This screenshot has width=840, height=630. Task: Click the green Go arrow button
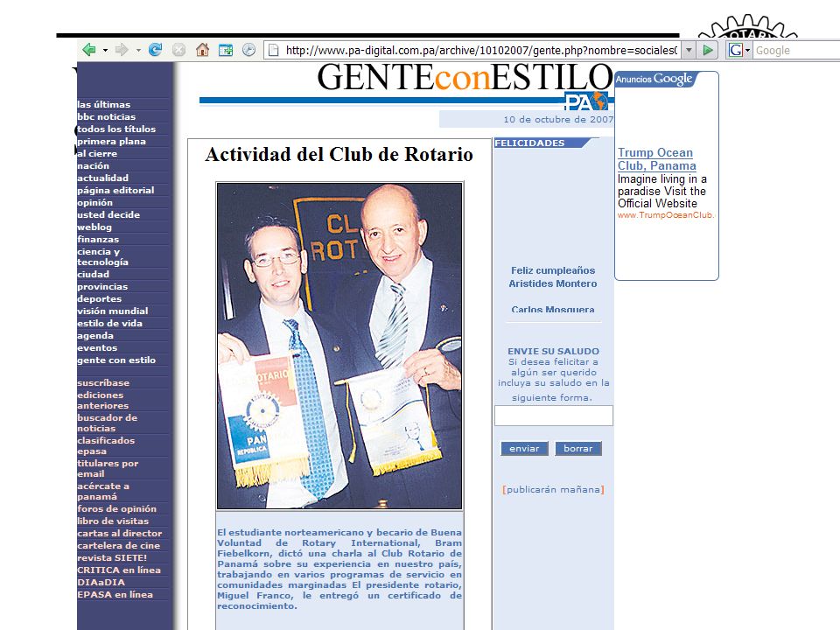pyautogui.click(x=708, y=51)
